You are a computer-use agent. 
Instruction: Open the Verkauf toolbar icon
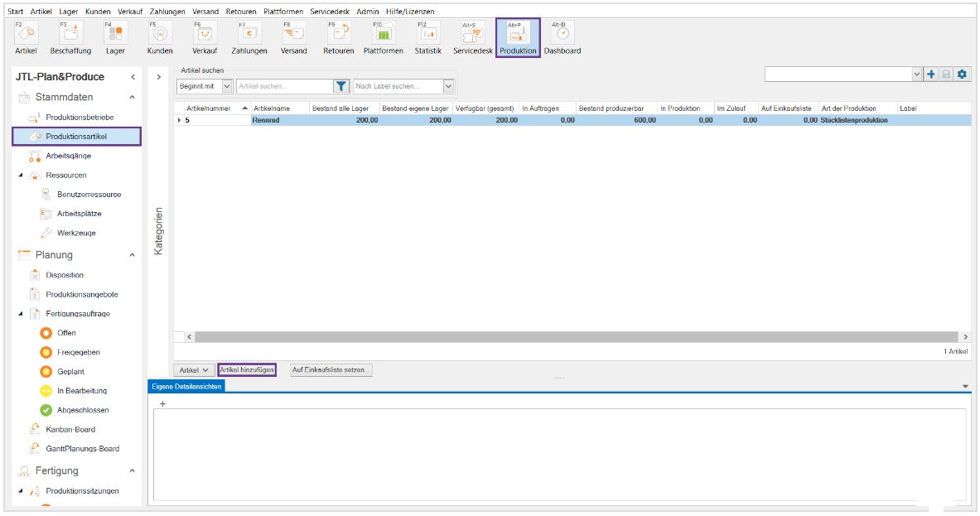pyautogui.click(x=205, y=37)
